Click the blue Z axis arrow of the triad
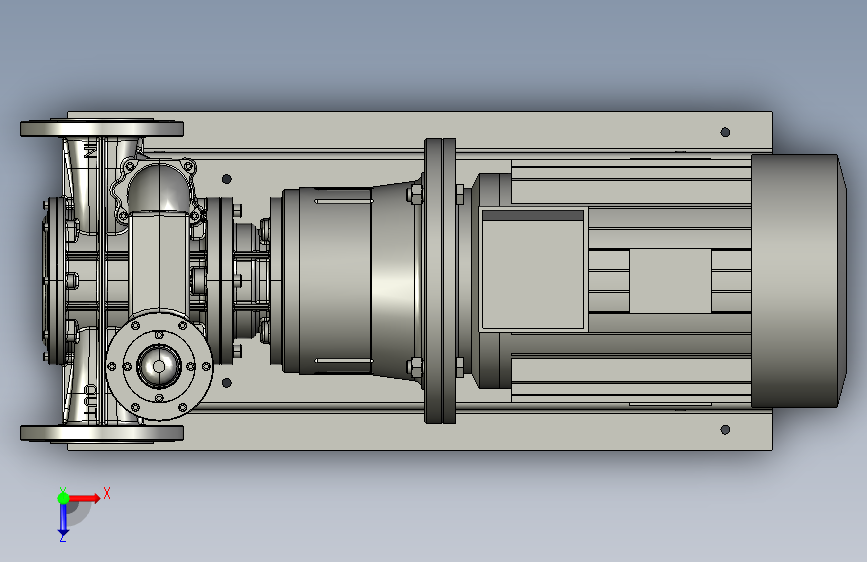This screenshot has width=867, height=562. click(x=63, y=520)
